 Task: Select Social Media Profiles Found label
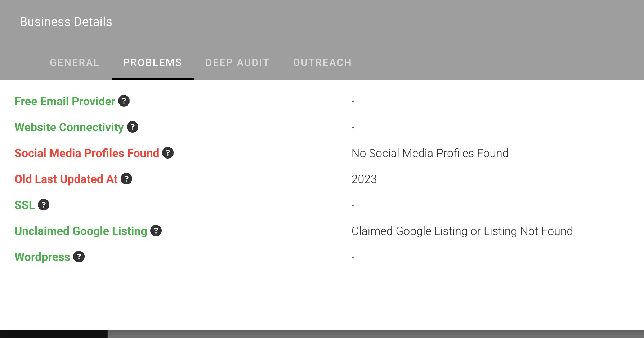pyautogui.click(x=87, y=153)
